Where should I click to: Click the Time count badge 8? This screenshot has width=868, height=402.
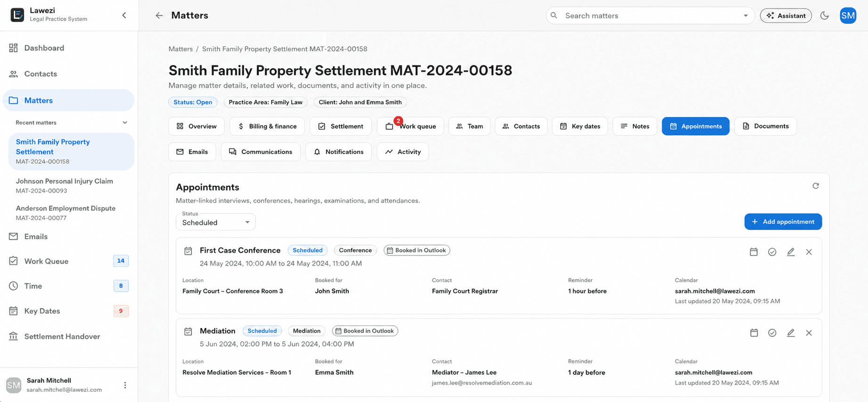point(121,286)
